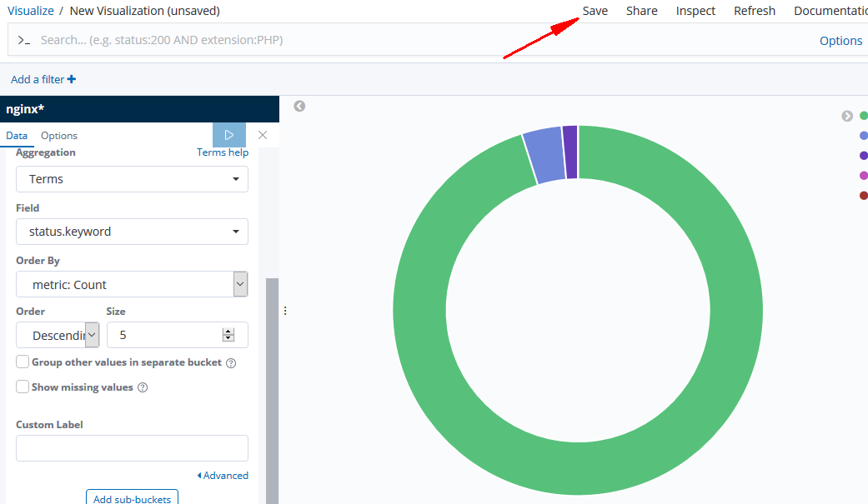Open help icon for Show missing values

pyautogui.click(x=143, y=387)
